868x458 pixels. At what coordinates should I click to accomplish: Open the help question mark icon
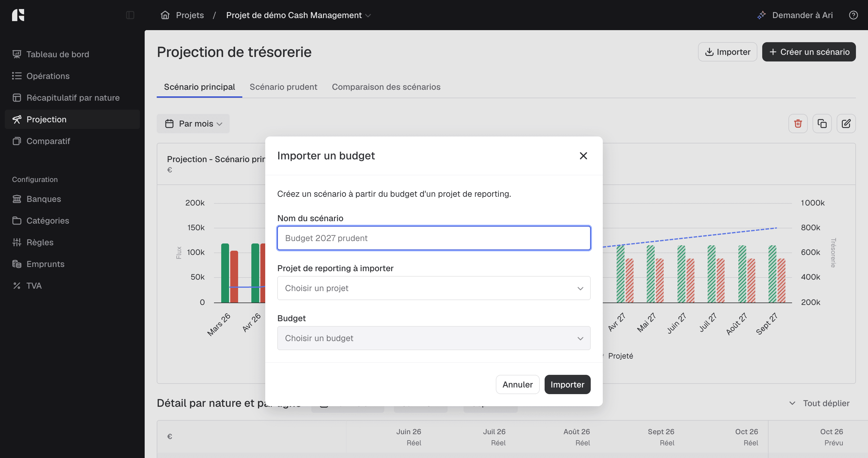(x=853, y=15)
